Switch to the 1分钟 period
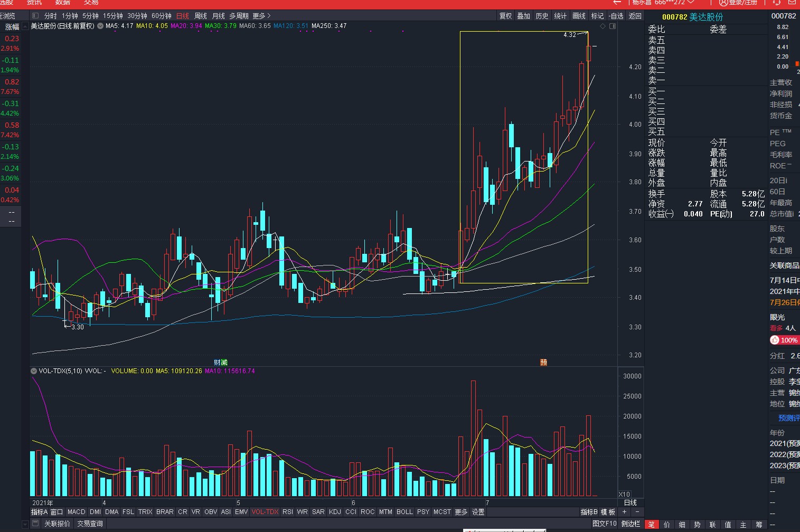The image size is (800, 532). 70,16
